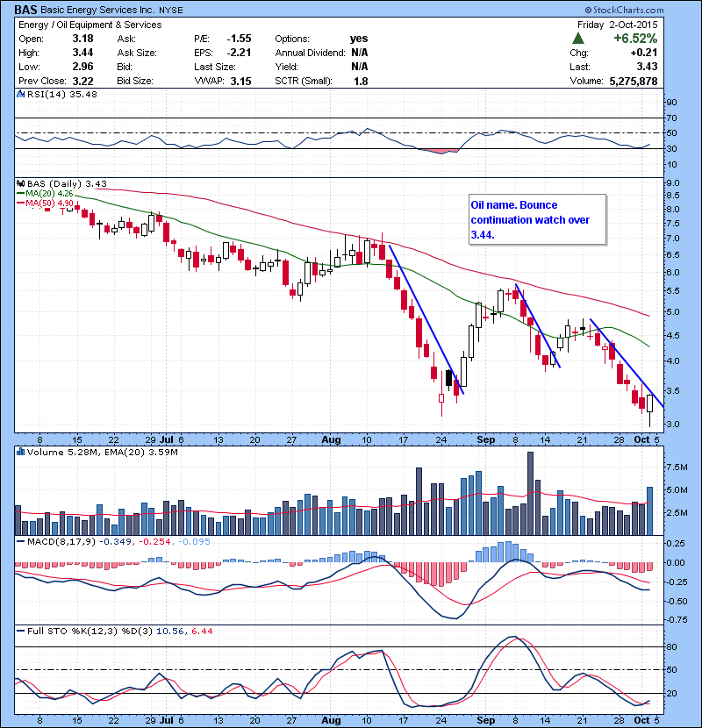Click the Oil name bounce annotation box
The image size is (702, 728).
tap(538, 219)
